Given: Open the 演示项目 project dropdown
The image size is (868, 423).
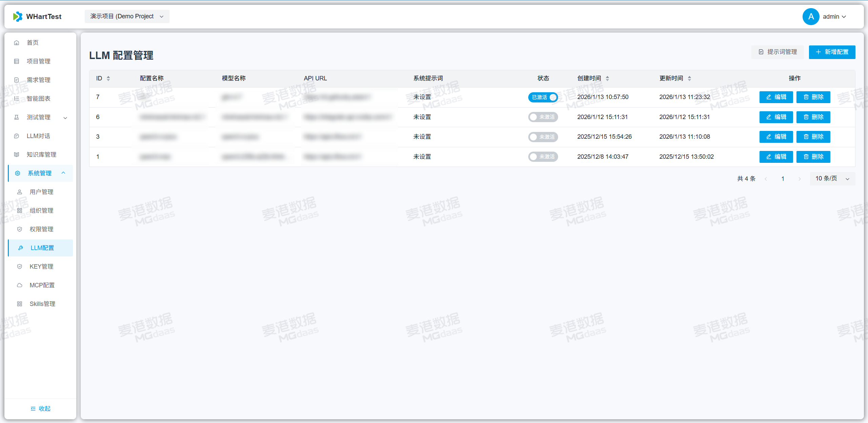Looking at the screenshot, I should click(127, 17).
